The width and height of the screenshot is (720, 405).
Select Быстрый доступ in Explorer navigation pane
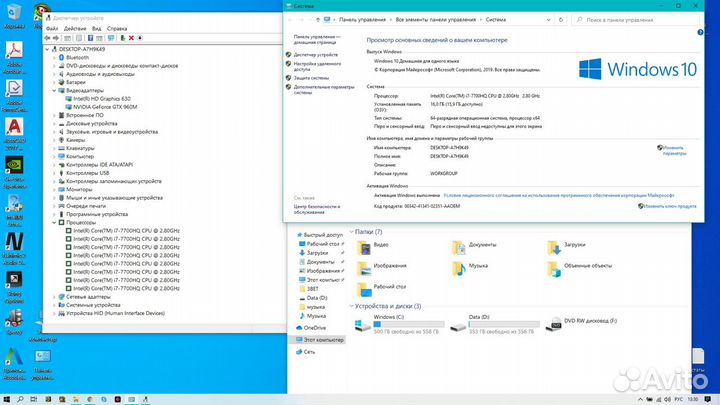(x=323, y=235)
